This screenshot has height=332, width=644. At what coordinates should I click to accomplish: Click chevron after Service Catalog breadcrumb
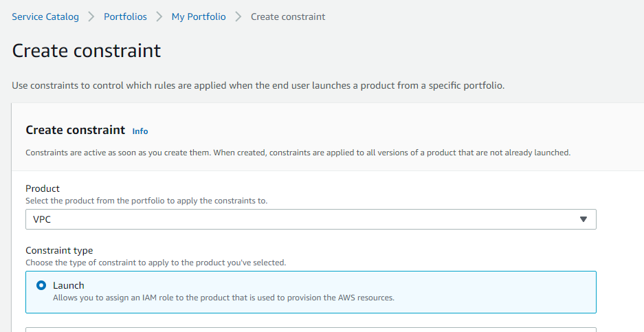[x=91, y=16]
